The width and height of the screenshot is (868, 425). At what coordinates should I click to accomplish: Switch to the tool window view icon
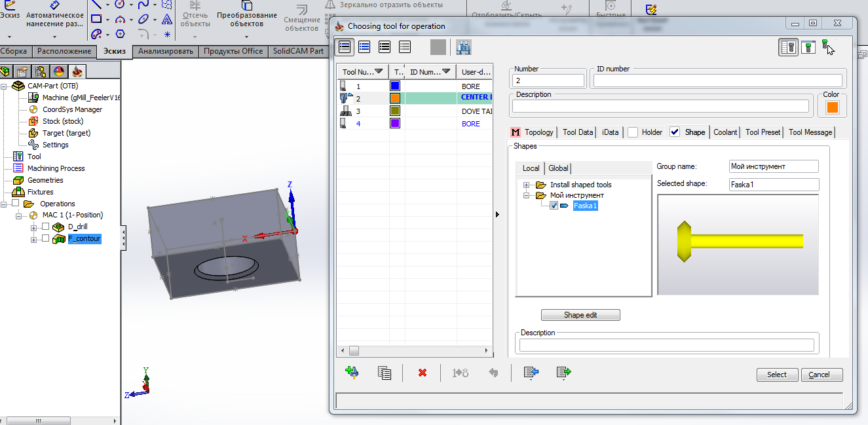808,46
